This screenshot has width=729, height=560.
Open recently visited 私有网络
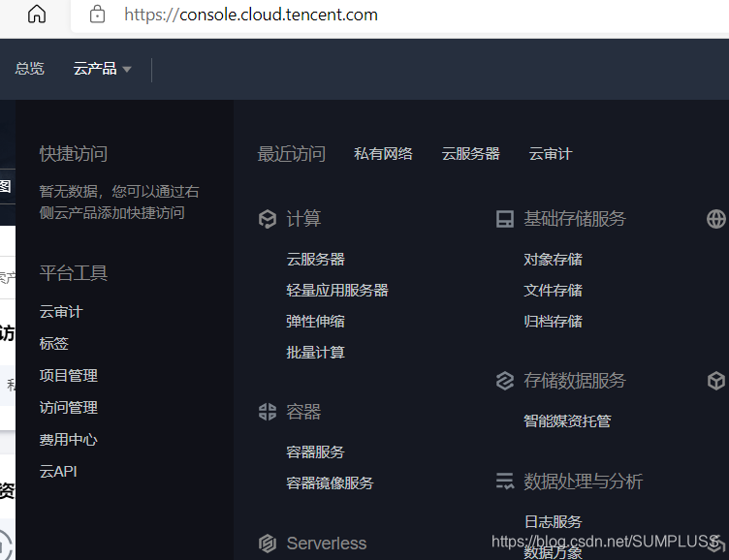click(383, 154)
